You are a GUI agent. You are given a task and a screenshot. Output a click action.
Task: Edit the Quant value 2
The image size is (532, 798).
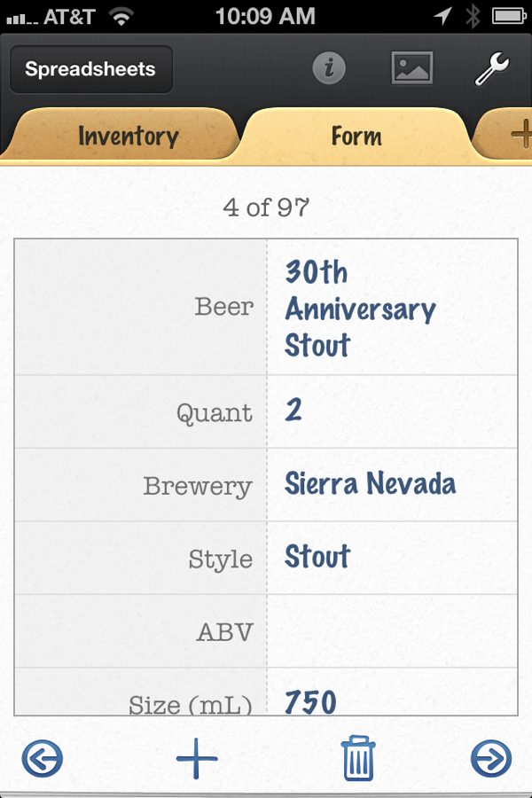[392, 411]
